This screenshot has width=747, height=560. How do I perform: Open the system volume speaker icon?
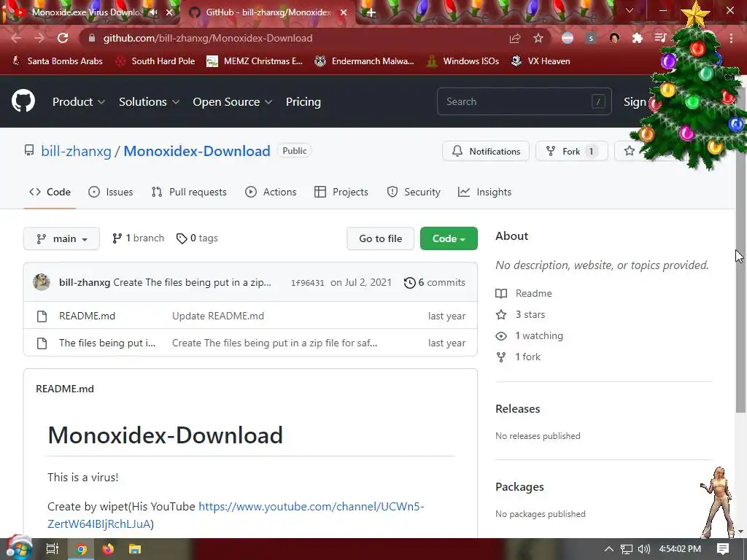point(643,549)
